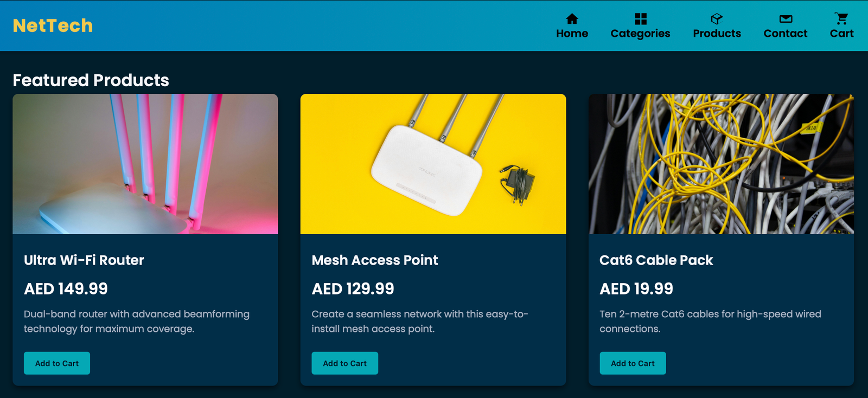Click the Home house icon
Viewport: 868px width, 398px height.
[x=572, y=19]
